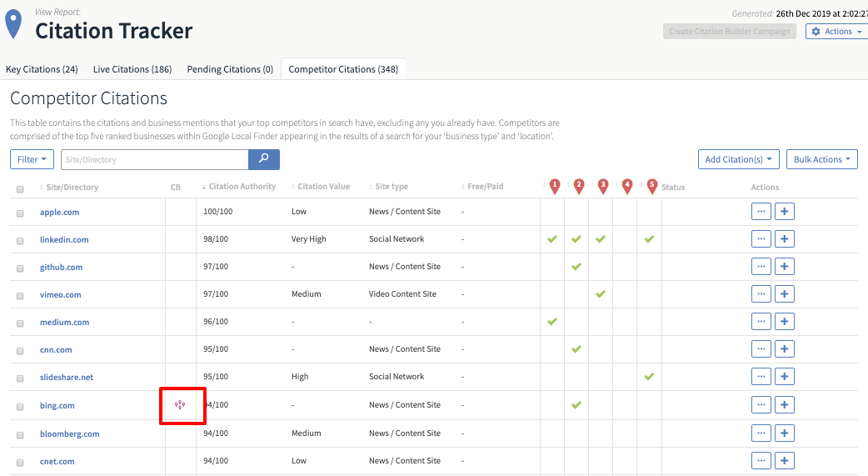
Task: Sort by Site/Directory column
Action: (69, 188)
